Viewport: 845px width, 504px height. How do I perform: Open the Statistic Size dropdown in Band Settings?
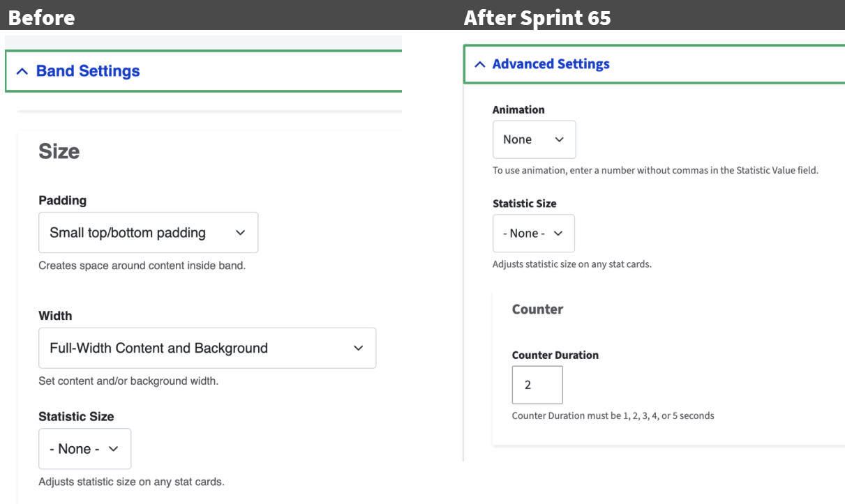(x=84, y=448)
